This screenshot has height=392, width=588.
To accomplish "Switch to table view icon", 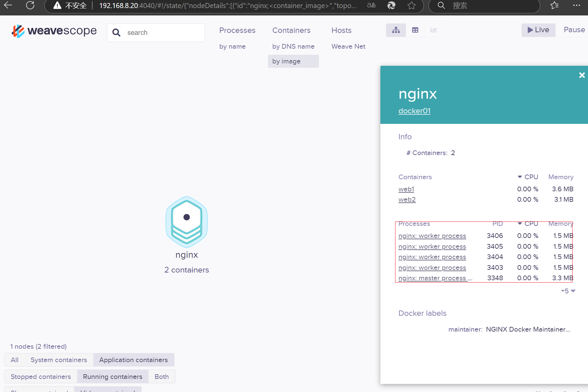I will pyautogui.click(x=415, y=30).
